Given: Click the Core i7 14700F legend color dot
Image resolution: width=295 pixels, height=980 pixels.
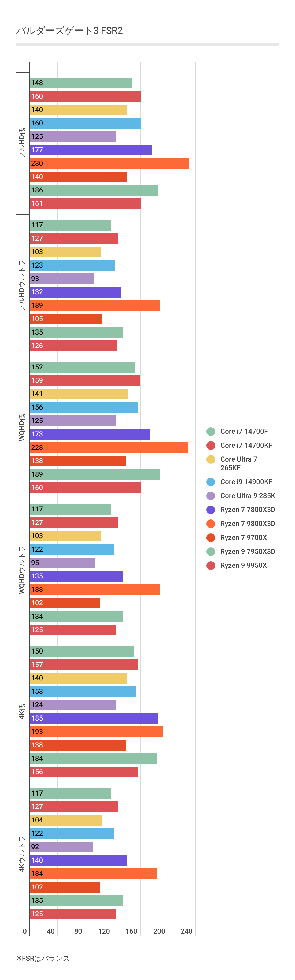Looking at the screenshot, I should tap(211, 431).
